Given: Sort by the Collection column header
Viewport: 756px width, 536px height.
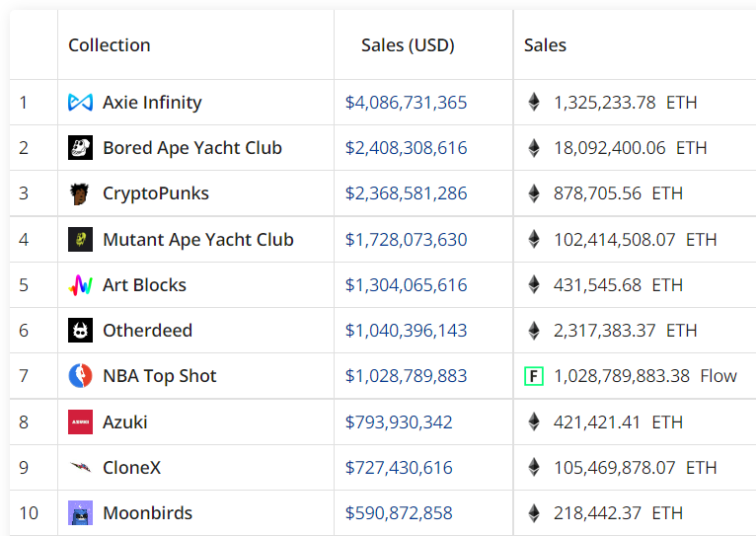Looking at the screenshot, I should point(110,44).
